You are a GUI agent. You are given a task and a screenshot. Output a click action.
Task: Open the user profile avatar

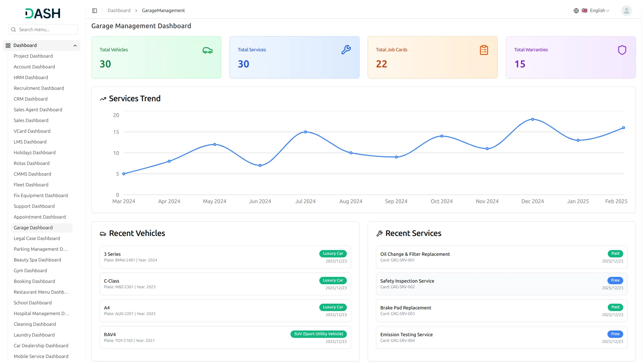point(626,11)
